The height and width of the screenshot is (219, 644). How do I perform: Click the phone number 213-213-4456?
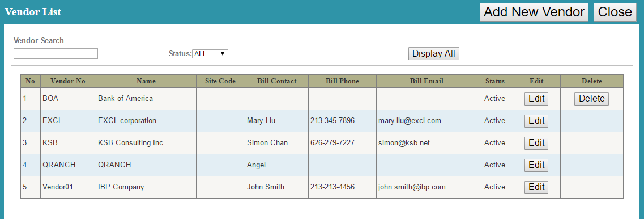332,187
